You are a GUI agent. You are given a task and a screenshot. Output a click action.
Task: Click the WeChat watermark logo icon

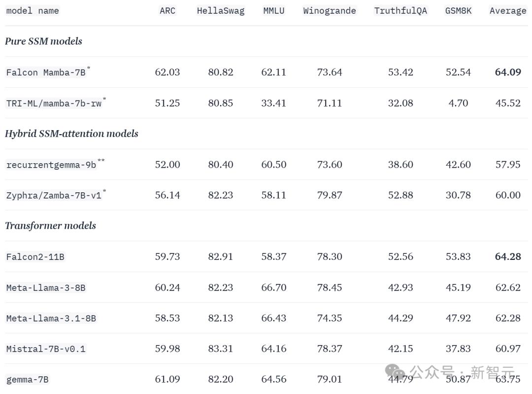pos(395,372)
